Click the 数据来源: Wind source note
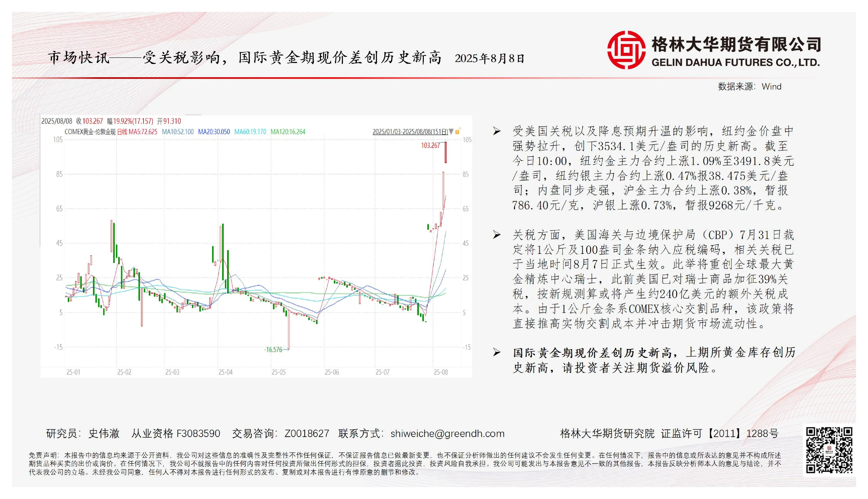Image resolution: width=868 pixels, height=499 pixels. 749,87
